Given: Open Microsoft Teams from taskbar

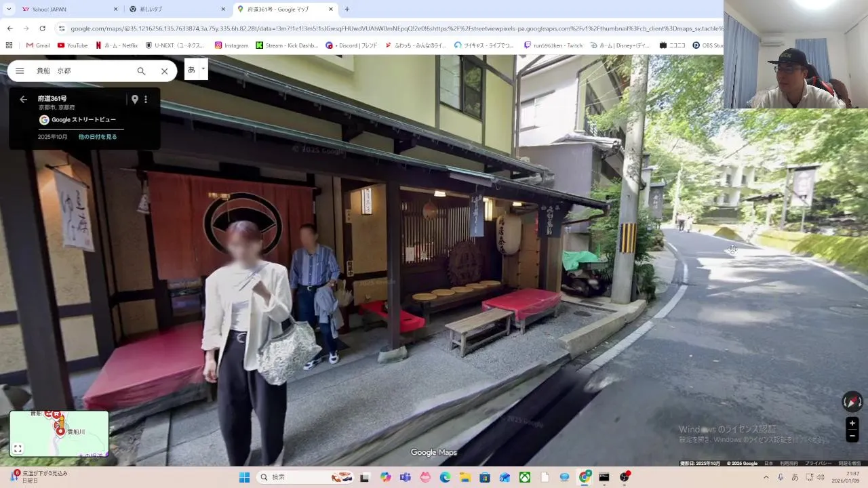Looking at the screenshot, I should 406,477.
